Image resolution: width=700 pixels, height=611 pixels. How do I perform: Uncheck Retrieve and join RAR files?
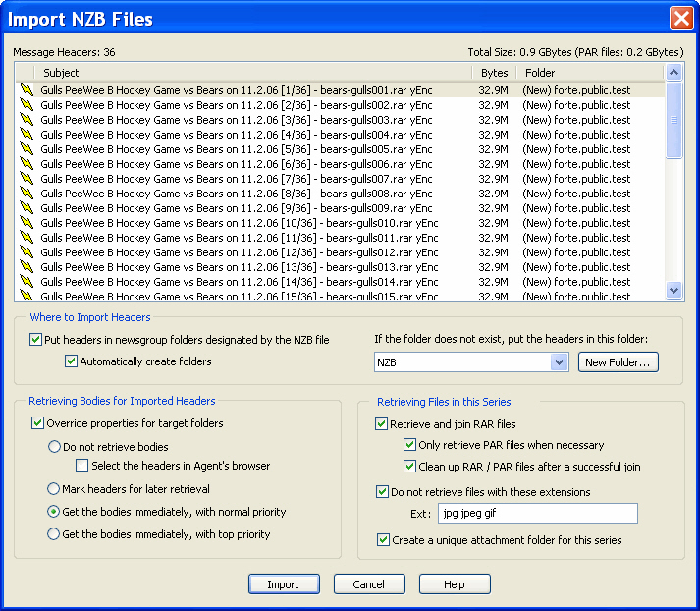point(383,425)
